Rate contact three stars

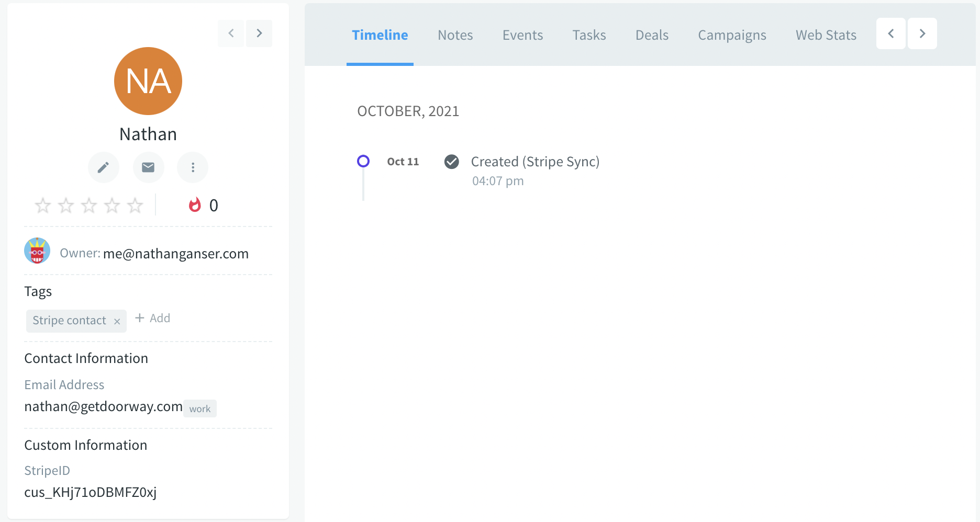(x=89, y=206)
